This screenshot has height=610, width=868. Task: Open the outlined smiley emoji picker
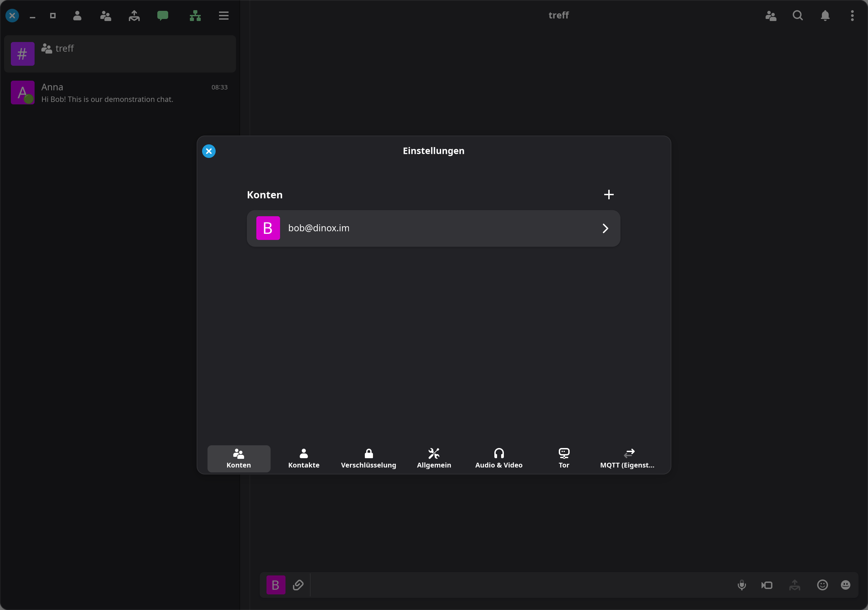822,585
